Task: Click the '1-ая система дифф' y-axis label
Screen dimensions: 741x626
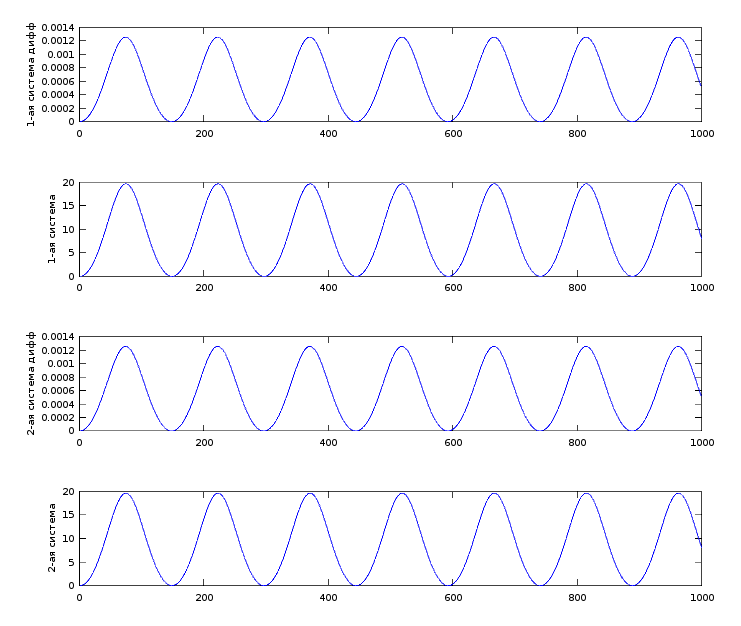Action: pos(31,74)
